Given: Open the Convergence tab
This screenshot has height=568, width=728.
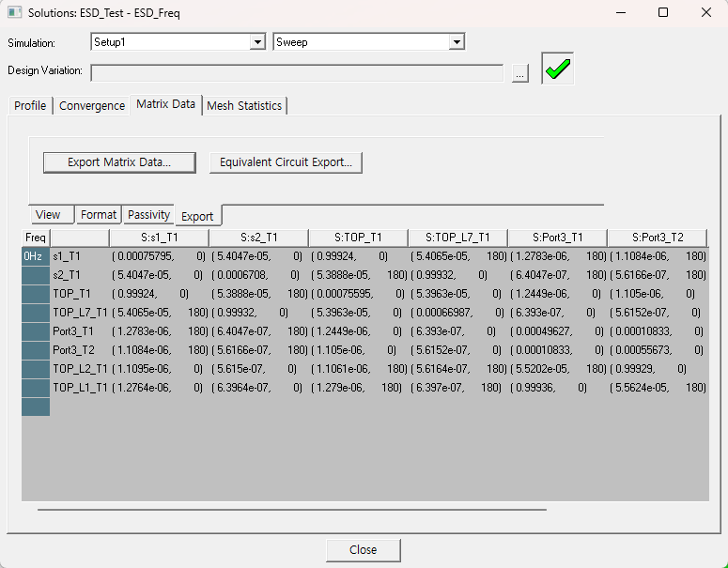Looking at the screenshot, I should pyautogui.click(x=92, y=105).
